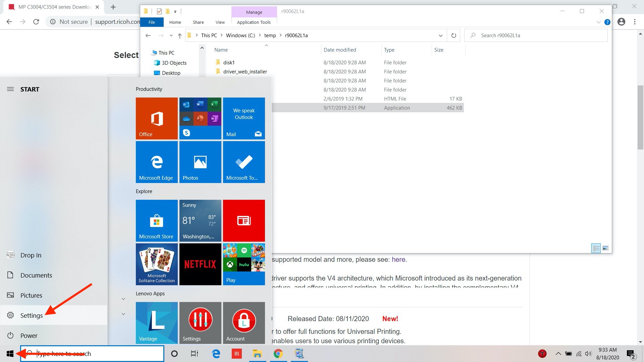Open the Play games folder tile
The height and width of the screenshot is (362, 644).
tap(244, 264)
